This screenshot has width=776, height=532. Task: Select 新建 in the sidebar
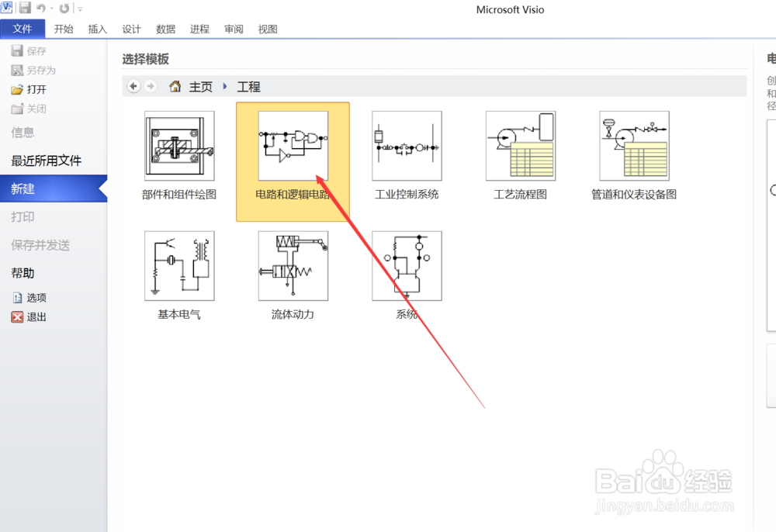pos(54,188)
